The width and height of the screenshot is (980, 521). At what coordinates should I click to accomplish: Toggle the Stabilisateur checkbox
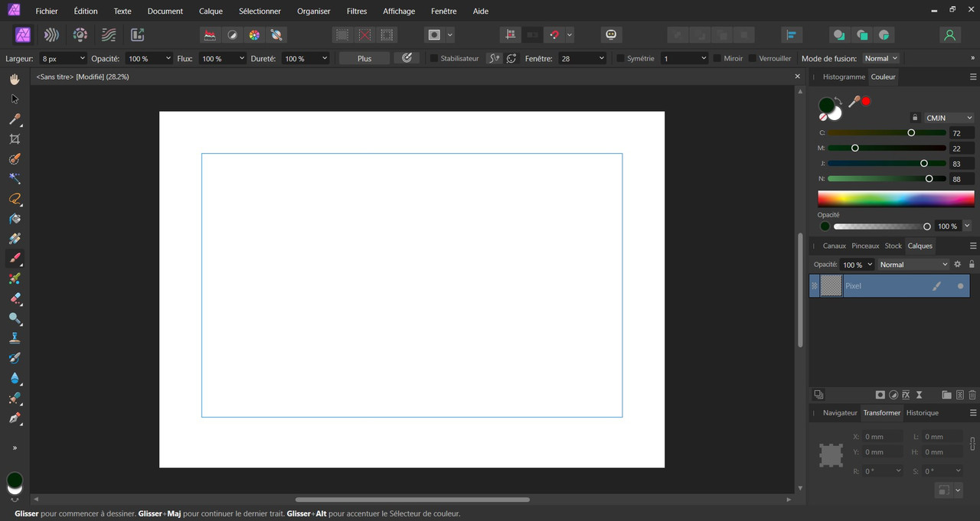click(434, 58)
